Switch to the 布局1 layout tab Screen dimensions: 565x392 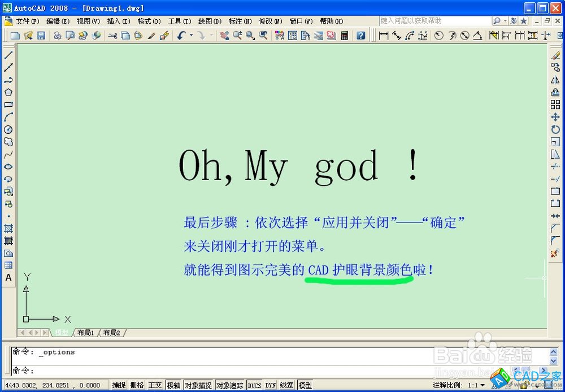[85, 333]
